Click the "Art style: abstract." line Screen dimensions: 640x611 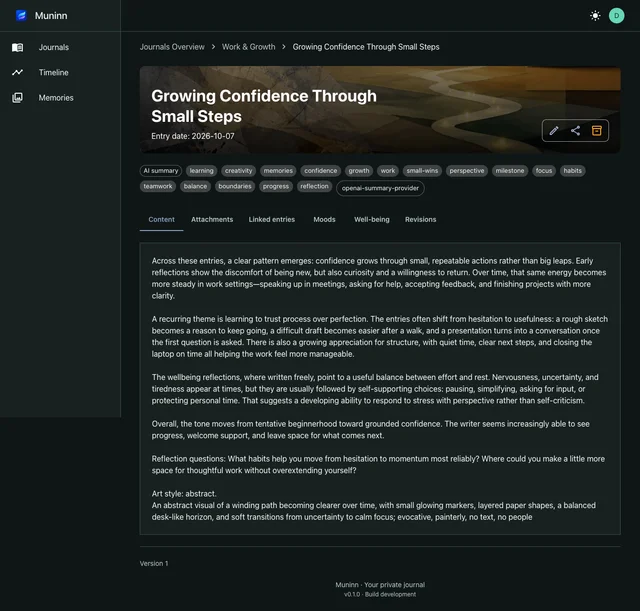point(184,493)
